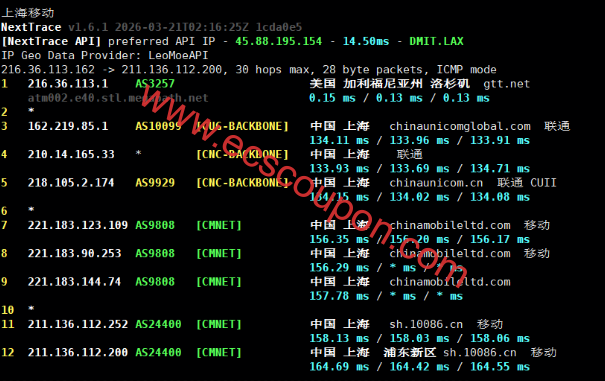
Task: Select hop 9 IP '221.183.144.74'
Action: coord(74,282)
